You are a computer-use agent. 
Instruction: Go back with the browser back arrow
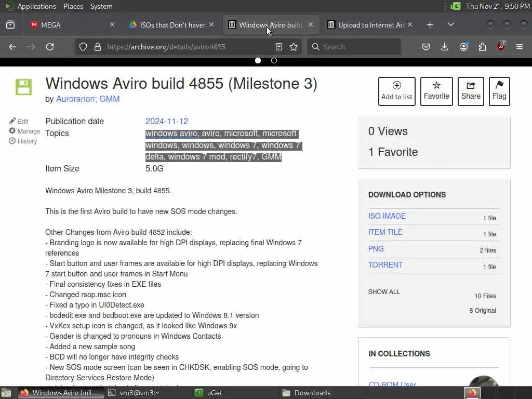12,47
